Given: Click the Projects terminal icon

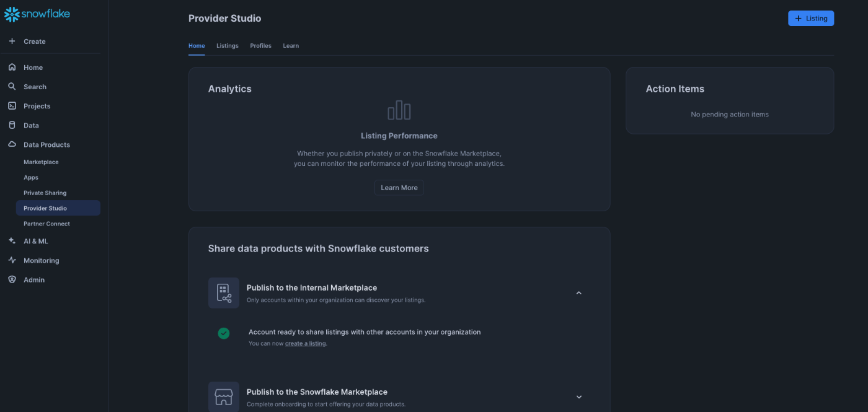Looking at the screenshot, I should coord(12,106).
